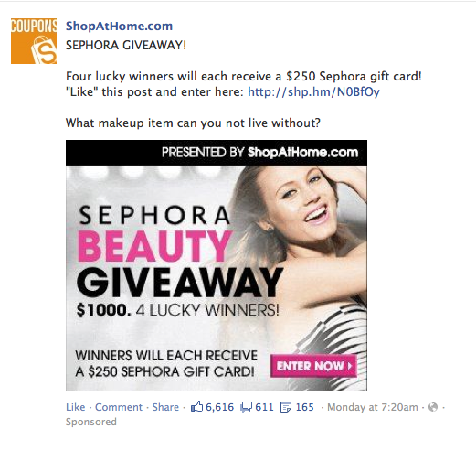Follow the shp.hm/N0BfOy link

(313, 91)
